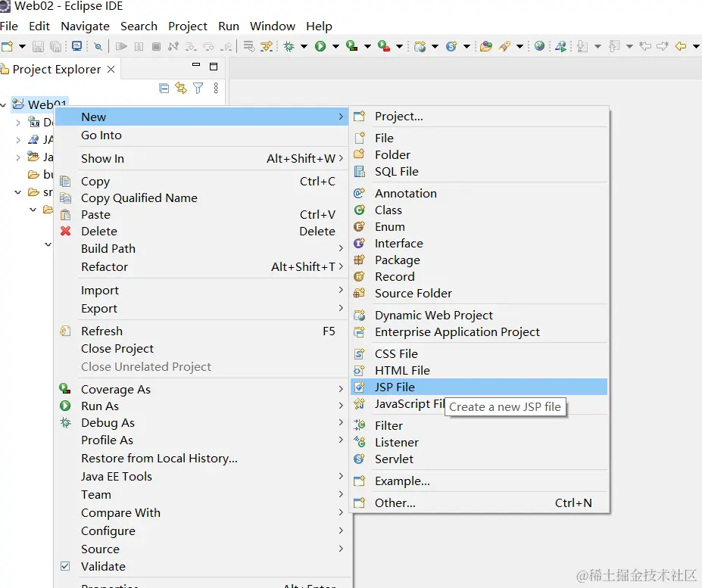Choose Source Folder from the New submenu
702x588 pixels.
(479, 294)
